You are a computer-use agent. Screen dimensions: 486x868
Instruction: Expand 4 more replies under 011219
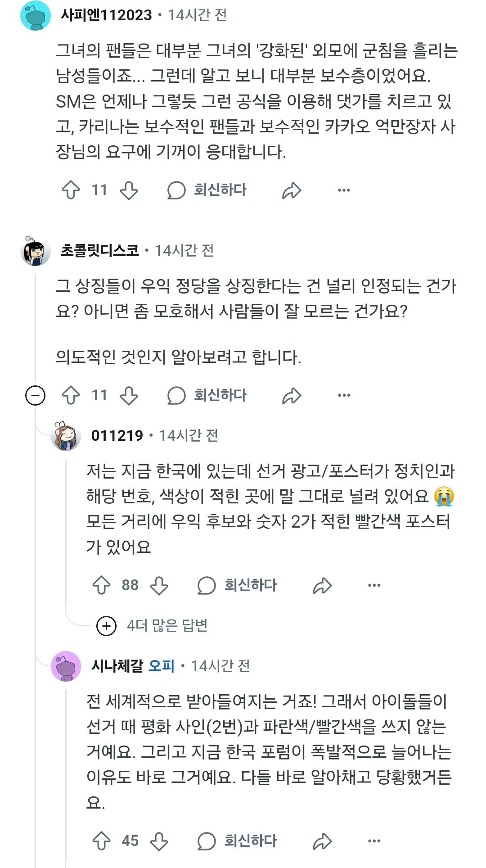click(107, 626)
